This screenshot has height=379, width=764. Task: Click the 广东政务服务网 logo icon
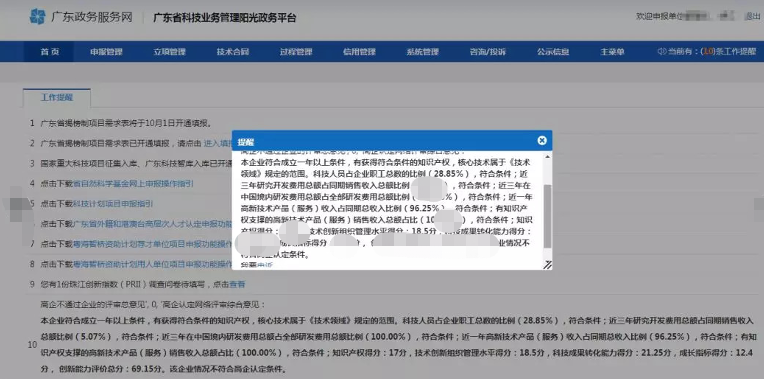point(38,17)
